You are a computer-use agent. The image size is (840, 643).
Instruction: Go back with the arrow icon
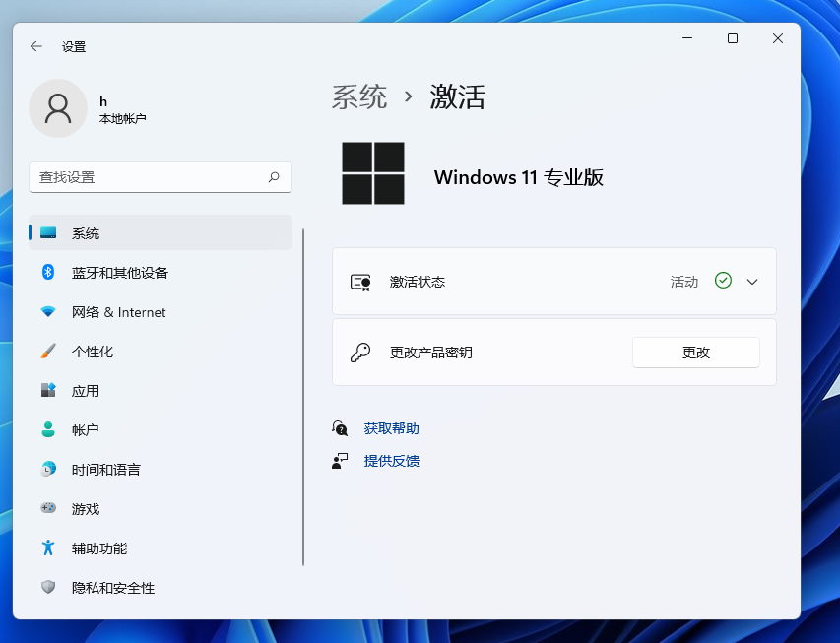(x=36, y=46)
